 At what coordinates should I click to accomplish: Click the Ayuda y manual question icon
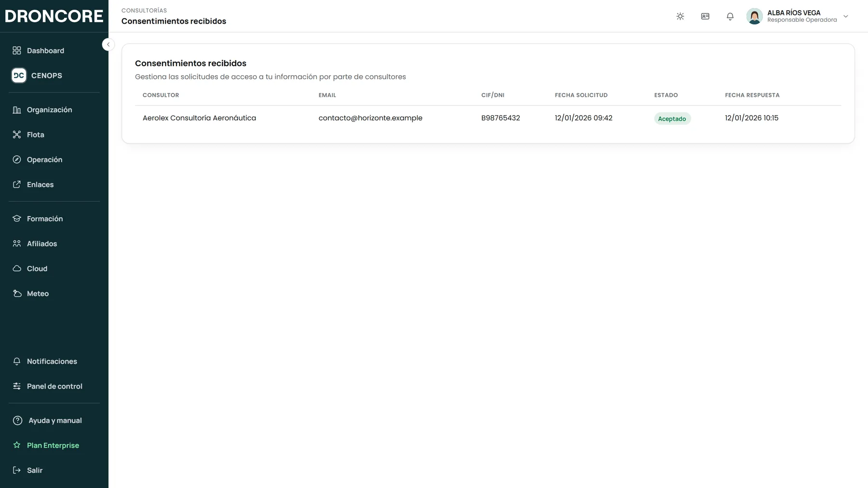[18, 421]
